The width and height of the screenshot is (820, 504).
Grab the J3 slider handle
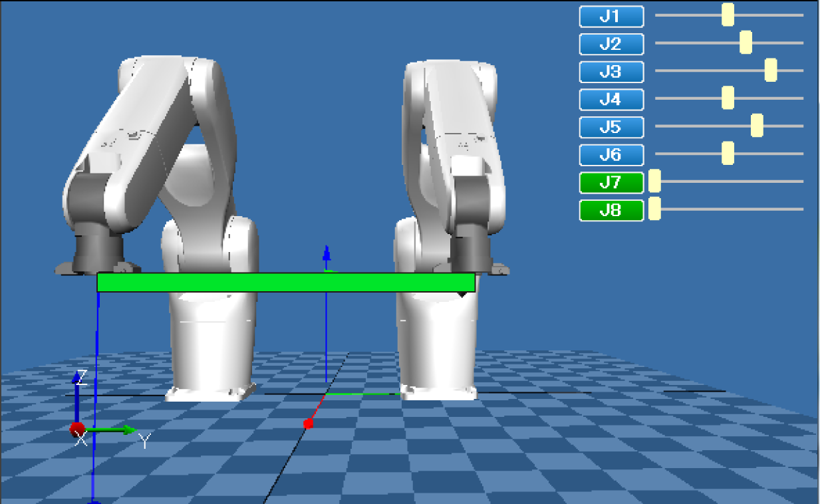coord(770,70)
